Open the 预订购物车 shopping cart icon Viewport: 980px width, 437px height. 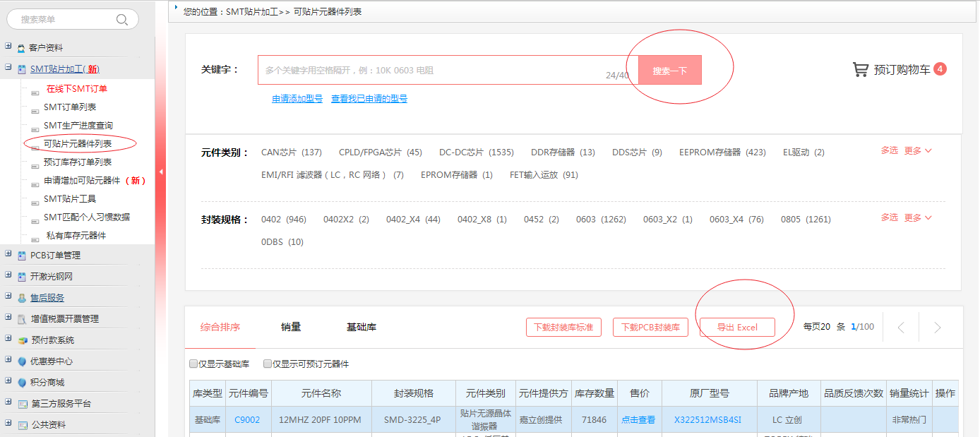pos(860,69)
